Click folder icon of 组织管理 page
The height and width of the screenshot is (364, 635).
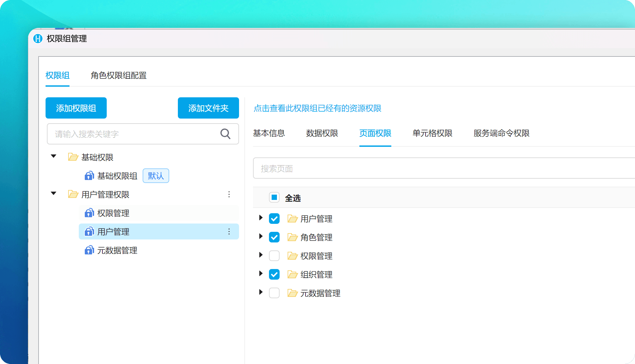[x=292, y=274]
